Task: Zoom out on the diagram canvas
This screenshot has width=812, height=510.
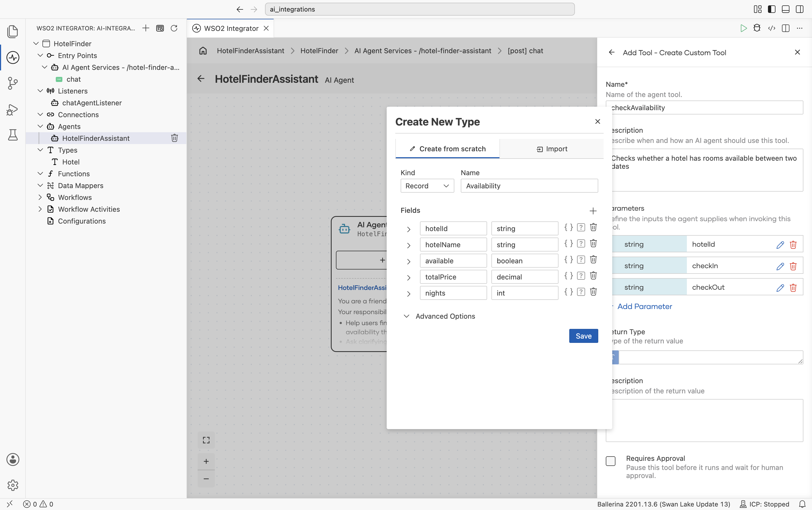Action: pos(206,479)
